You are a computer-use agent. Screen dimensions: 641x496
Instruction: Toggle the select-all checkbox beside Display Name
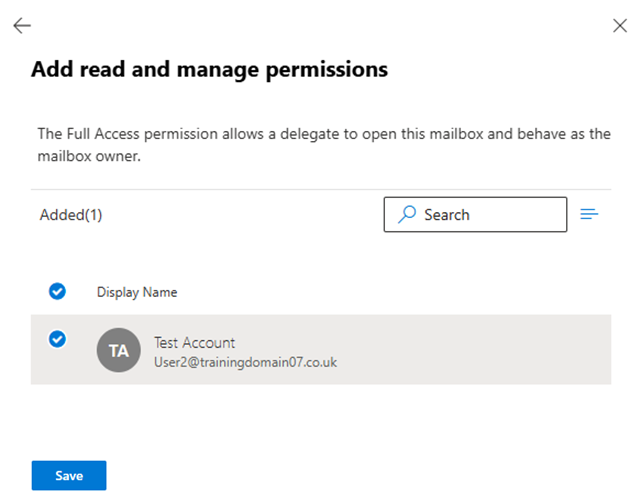(x=57, y=292)
